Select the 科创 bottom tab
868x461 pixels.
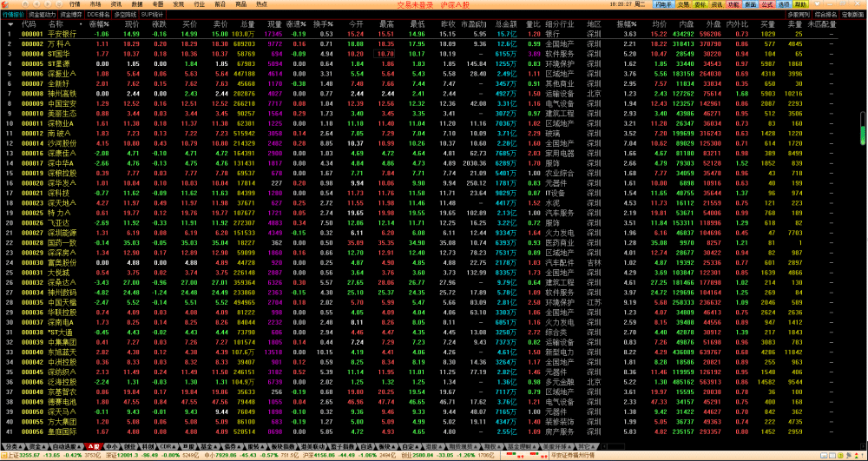pos(148,446)
